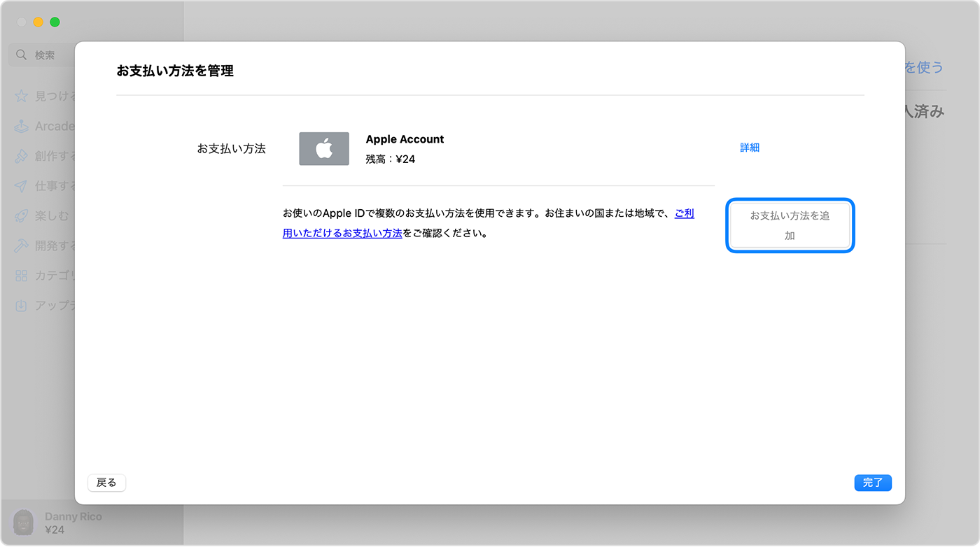Click the Arcade joystick icon in sidebar

22,126
